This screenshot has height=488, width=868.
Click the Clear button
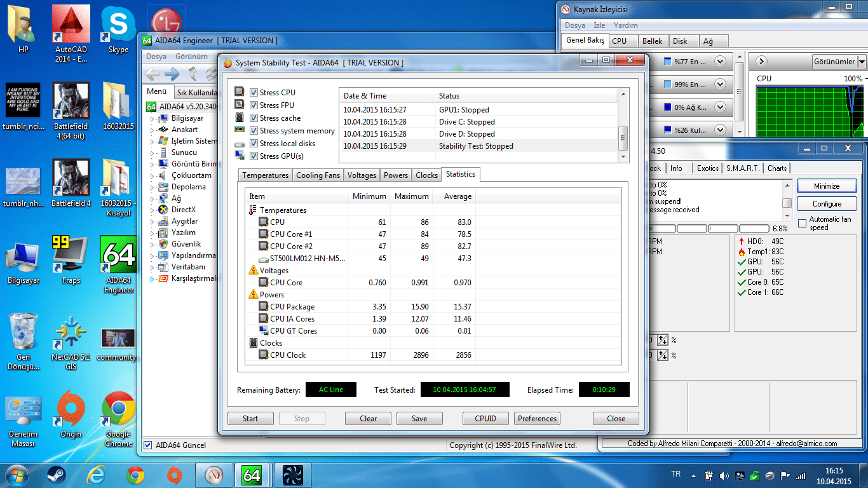pos(369,419)
